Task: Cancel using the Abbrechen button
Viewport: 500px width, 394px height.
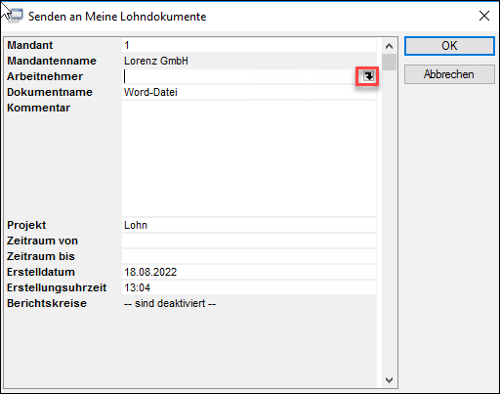Action: pos(449,74)
